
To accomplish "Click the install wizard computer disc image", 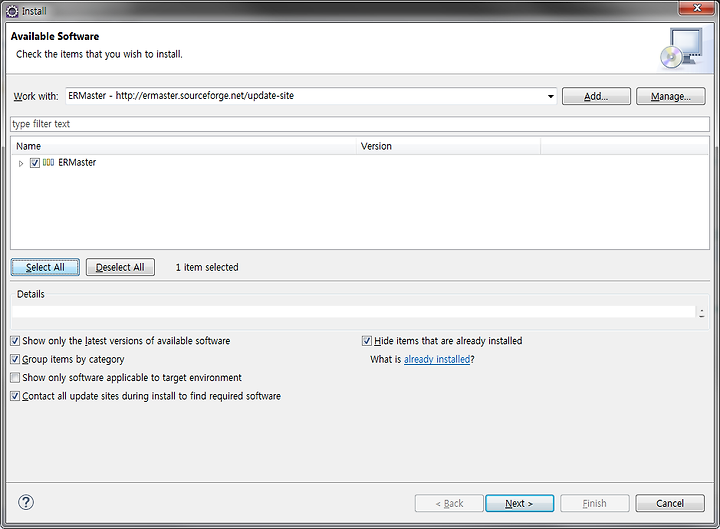I will coord(682,48).
